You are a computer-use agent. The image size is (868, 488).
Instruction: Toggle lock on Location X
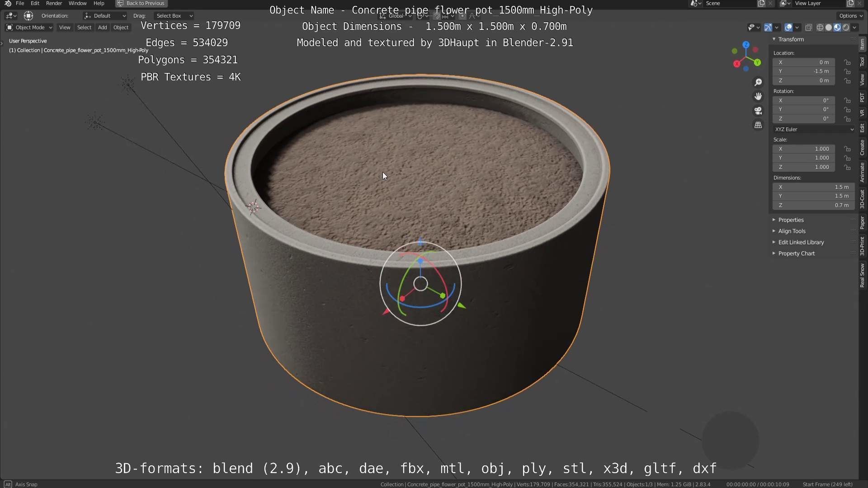847,62
